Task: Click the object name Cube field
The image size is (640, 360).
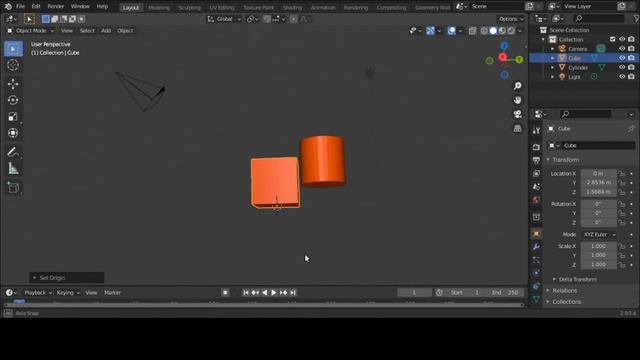Action: tap(598, 146)
